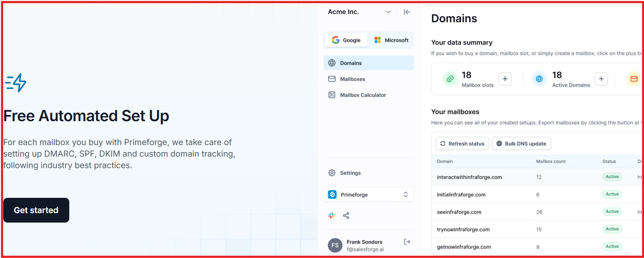Click the Your data summary heading

pos(462,42)
